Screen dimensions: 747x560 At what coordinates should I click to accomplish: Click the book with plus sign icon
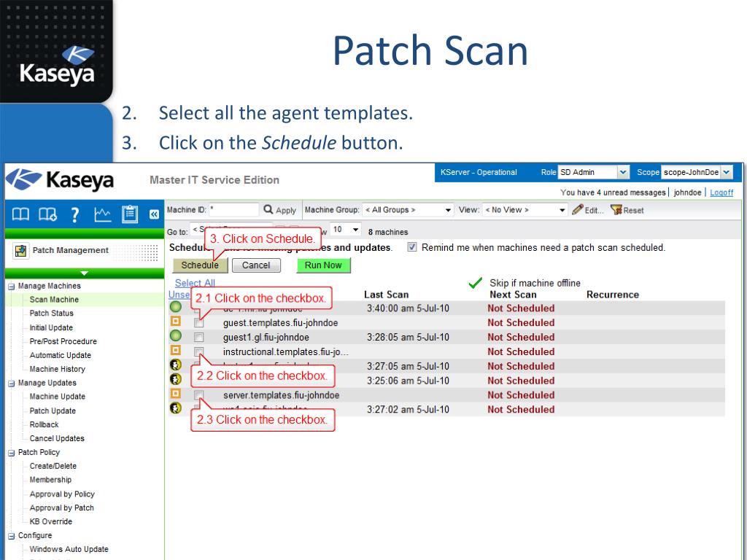point(47,215)
